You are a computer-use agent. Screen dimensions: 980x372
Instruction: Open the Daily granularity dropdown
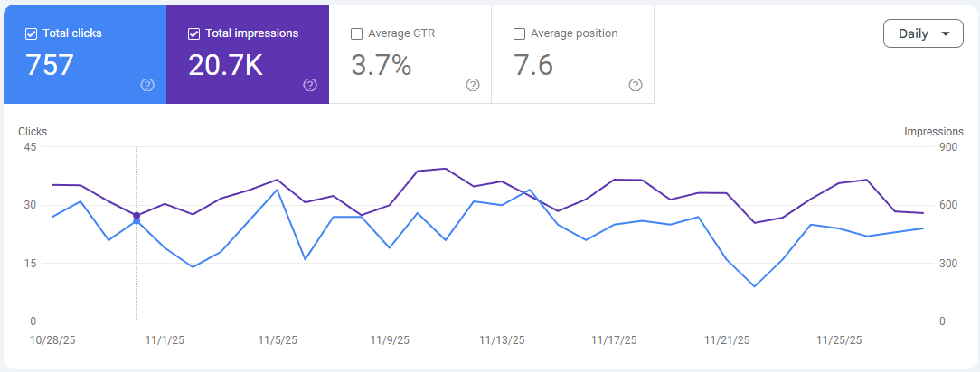point(923,33)
